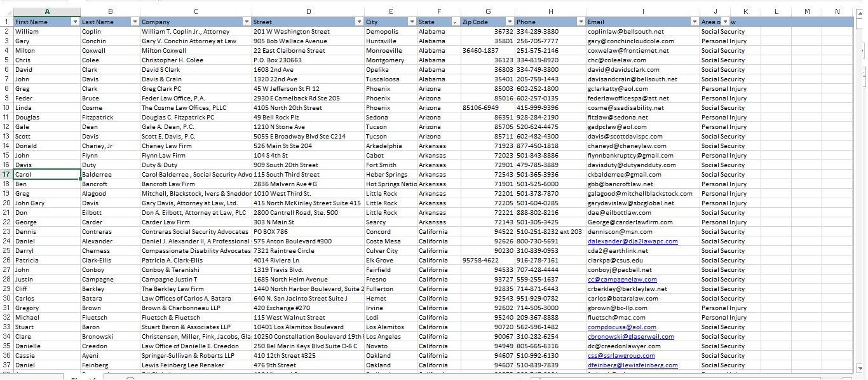This screenshot has width=868, height=380.
Task: Open the Street column filter arrow
Action: point(360,22)
